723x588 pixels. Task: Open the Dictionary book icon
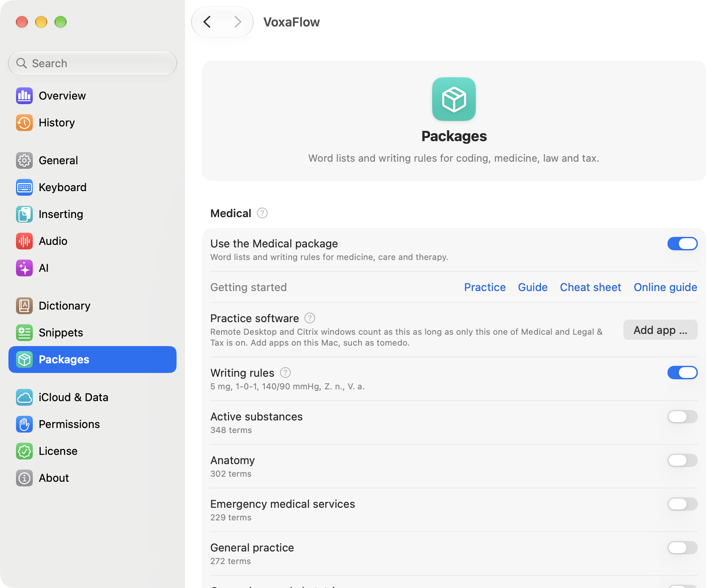point(24,306)
